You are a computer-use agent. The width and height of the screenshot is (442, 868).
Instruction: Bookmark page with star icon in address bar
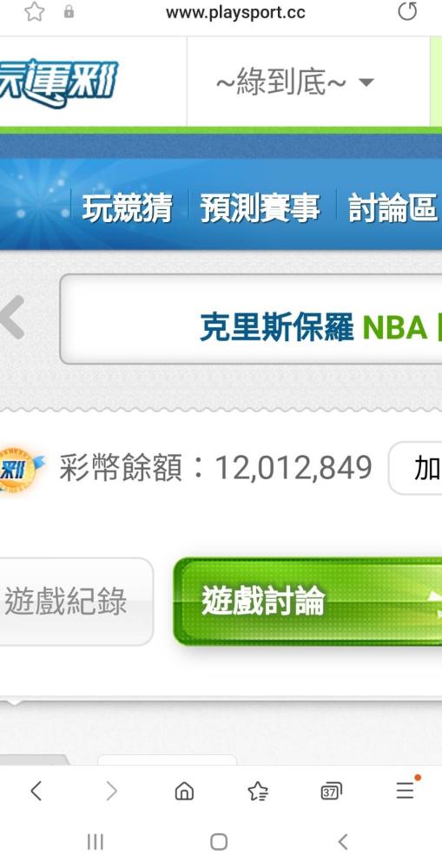pyautogui.click(x=35, y=11)
